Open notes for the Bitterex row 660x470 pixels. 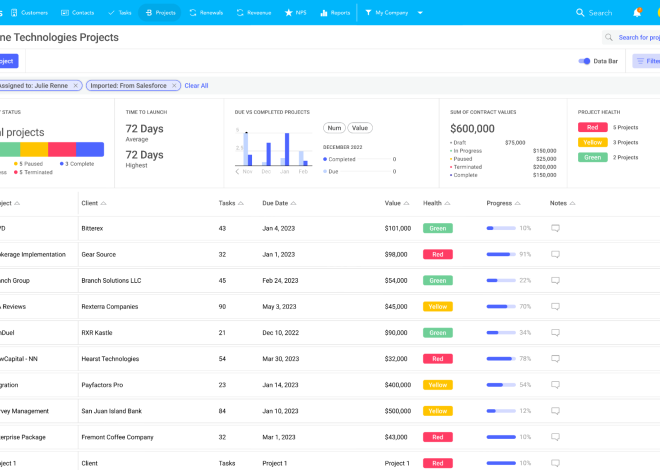pos(556,228)
